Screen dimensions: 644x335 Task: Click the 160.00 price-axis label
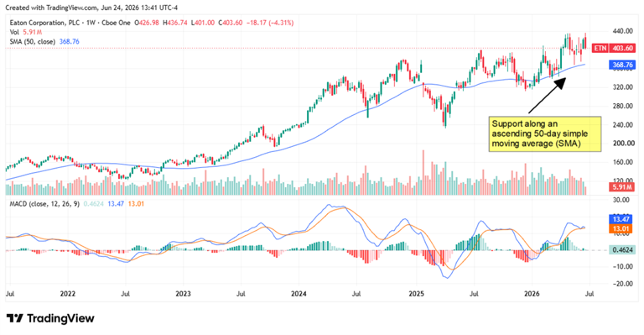coord(623,162)
